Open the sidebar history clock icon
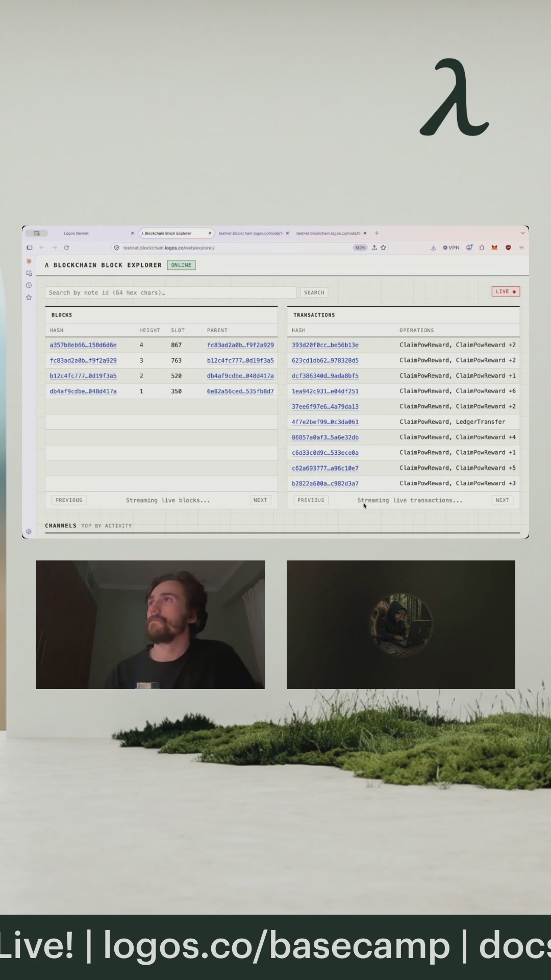 29,285
